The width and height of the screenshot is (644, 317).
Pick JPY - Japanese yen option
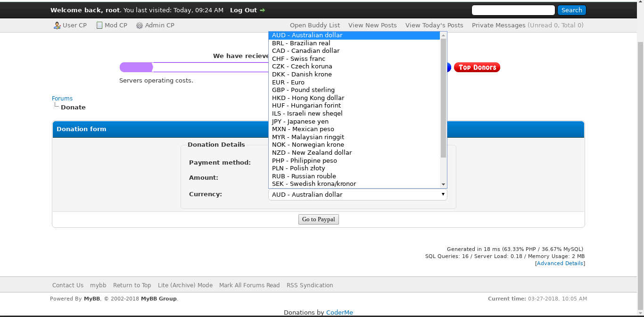[300, 121]
